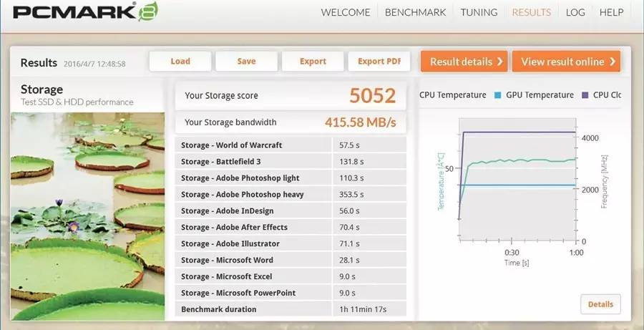Click the GPU Temperature legend label

point(540,95)
